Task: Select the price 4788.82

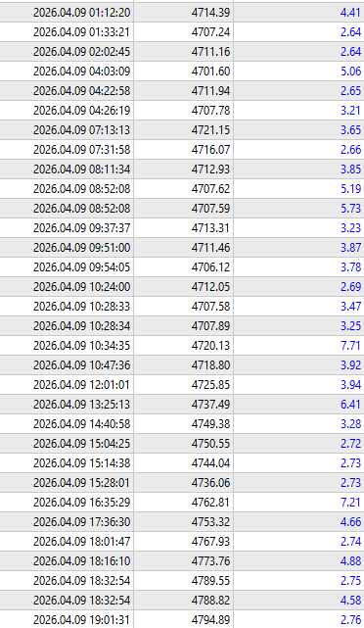Action: [210, 602]
